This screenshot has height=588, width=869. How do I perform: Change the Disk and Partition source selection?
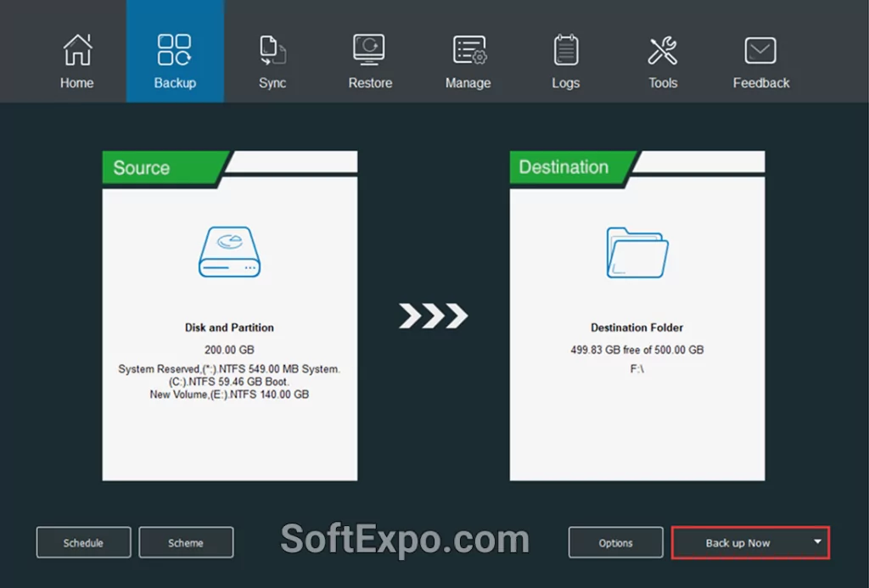tap(228, 328)
